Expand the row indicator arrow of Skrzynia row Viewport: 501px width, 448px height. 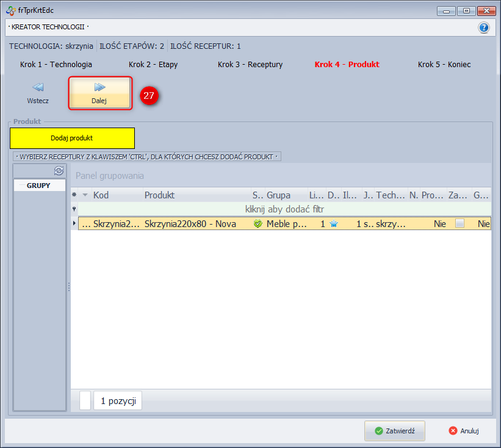coord(74,224)
